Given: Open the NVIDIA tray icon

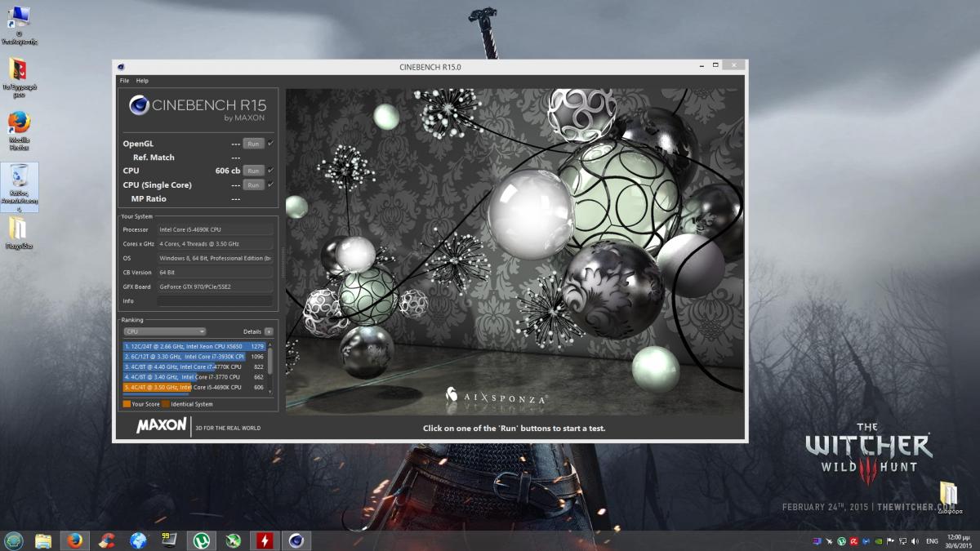Looking at the screenshot, I should pyautogui.click(x=879, y=541).
